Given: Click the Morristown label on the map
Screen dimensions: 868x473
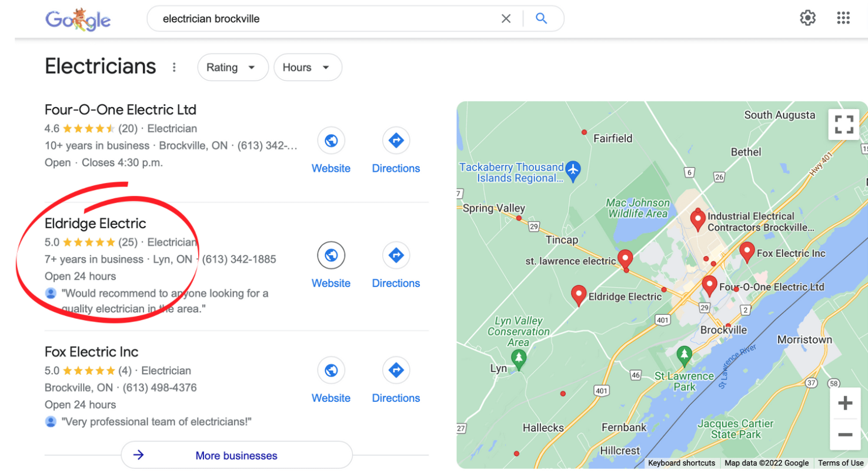Looking at the screenshot, I should click(x=804, y=339).
